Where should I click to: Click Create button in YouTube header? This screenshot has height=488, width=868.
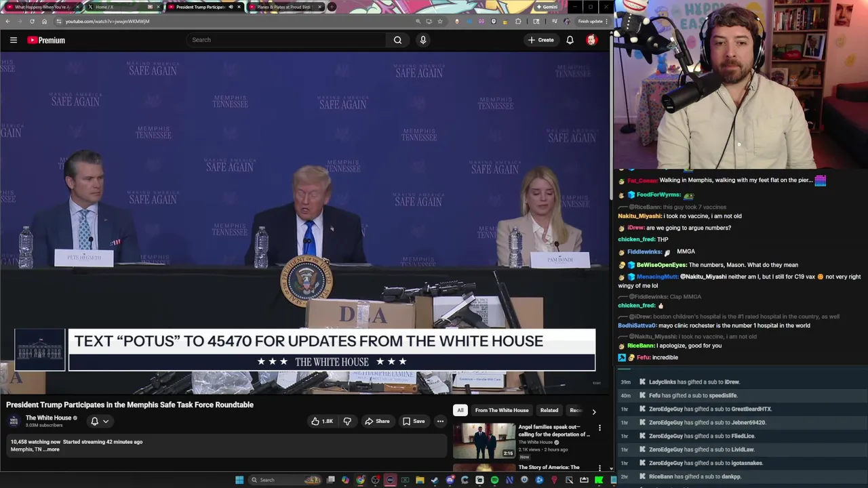pyautogui.click(x=541, y=40)
